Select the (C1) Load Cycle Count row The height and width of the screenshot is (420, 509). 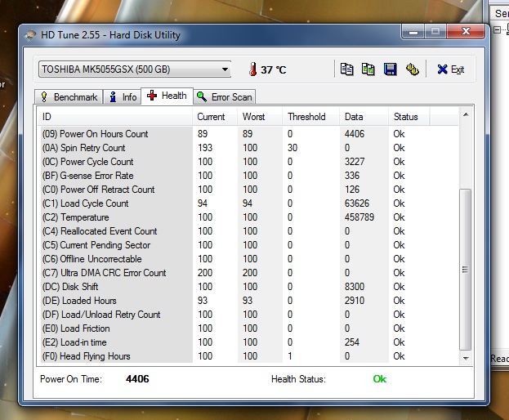tap(248, 203)
